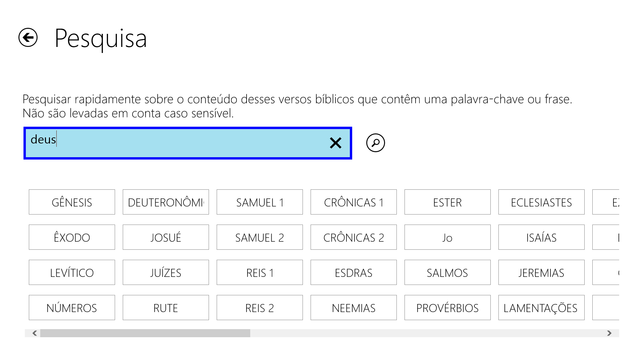The image size is (644, 362).
Task: Click the magnifier search button
Action: [x=375, y=143]
